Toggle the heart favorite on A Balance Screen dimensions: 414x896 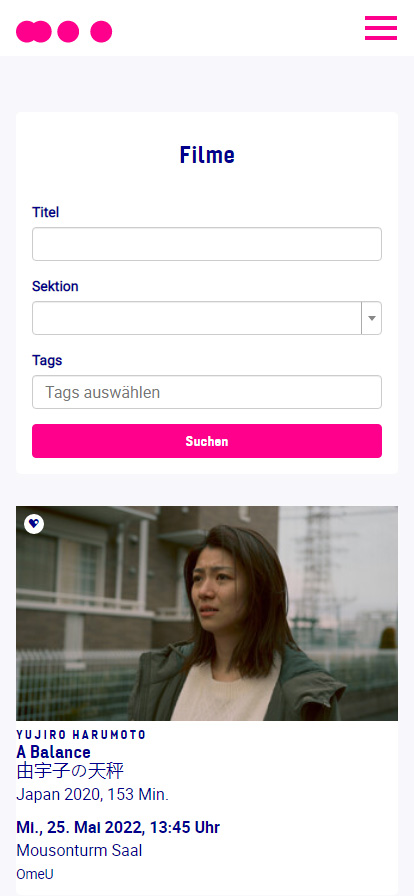(x=34, y=523)
